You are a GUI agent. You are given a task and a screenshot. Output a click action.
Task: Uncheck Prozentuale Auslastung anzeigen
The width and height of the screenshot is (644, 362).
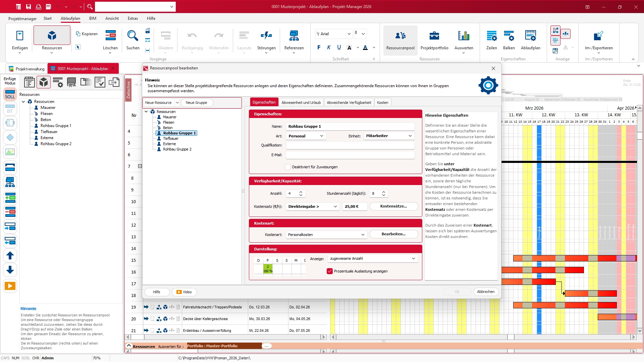[x=329, y=271]
